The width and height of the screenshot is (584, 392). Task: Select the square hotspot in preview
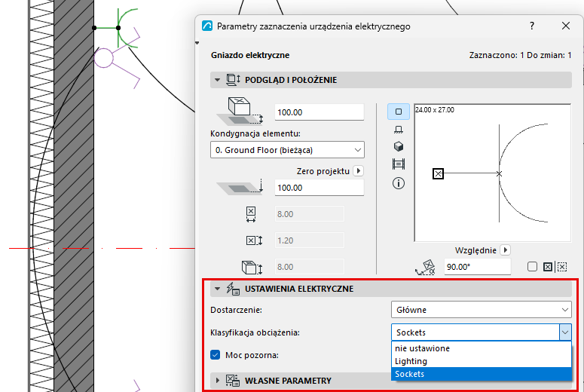point(438,173)
